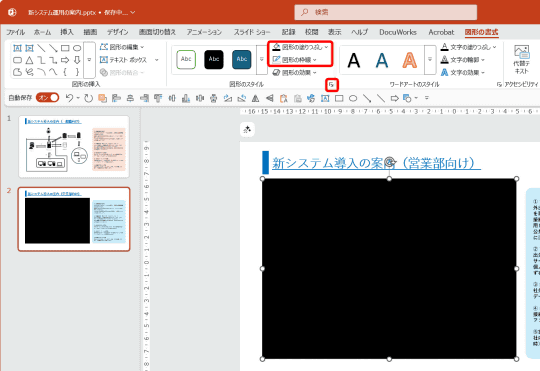Choose the orange outlined WordArt A style
540x371 pixels.
[409, 60]
